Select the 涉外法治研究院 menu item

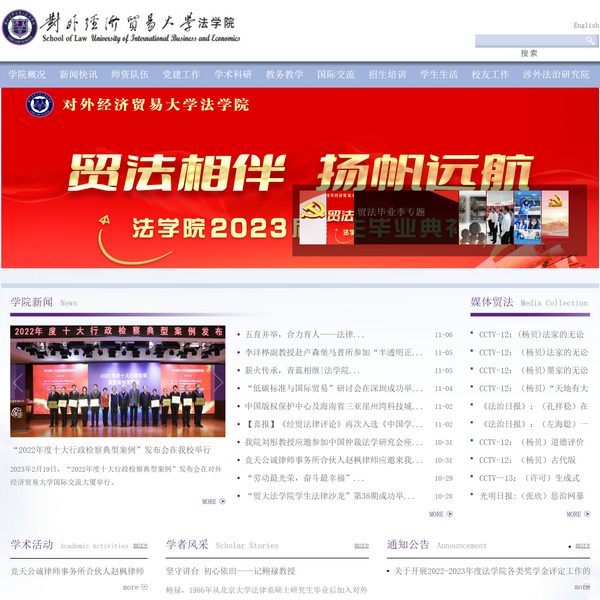(556, 74)
